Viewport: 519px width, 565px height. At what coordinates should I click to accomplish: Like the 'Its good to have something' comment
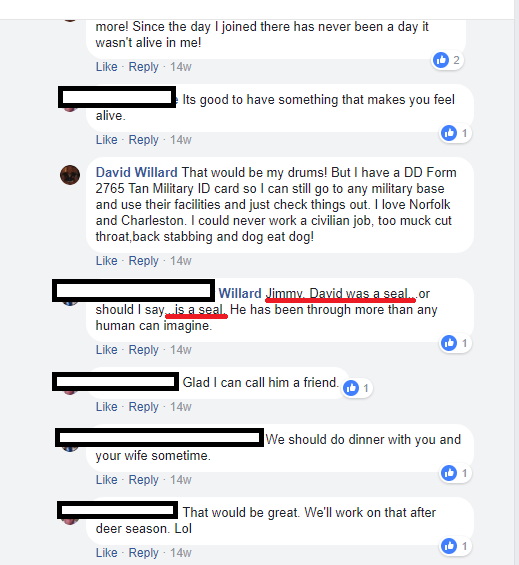coord(107,139)
